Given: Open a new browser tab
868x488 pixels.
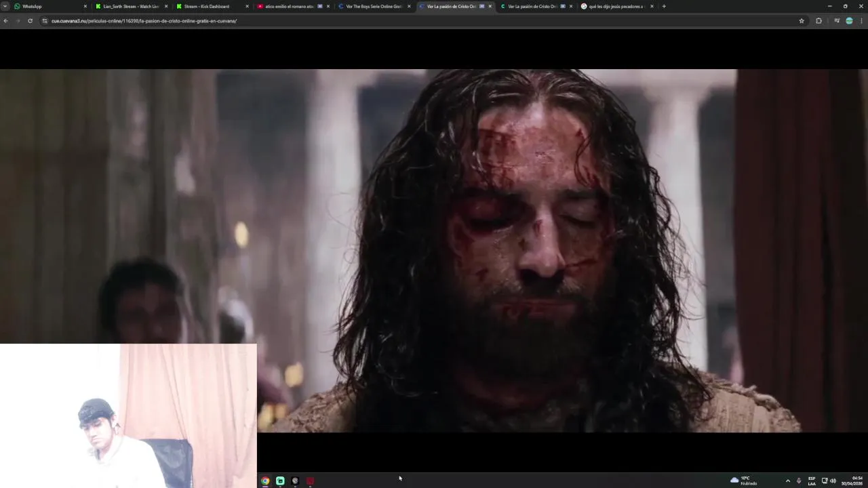Looking at the screenshot, I should (x=664, y=6).
